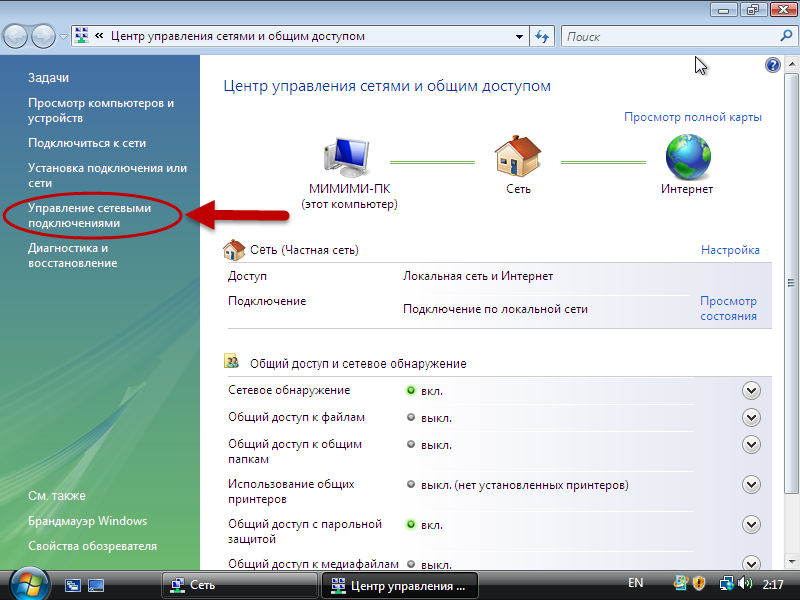
Task: Click the volume speaker tray icon
Action: click(x=745, y=583)
